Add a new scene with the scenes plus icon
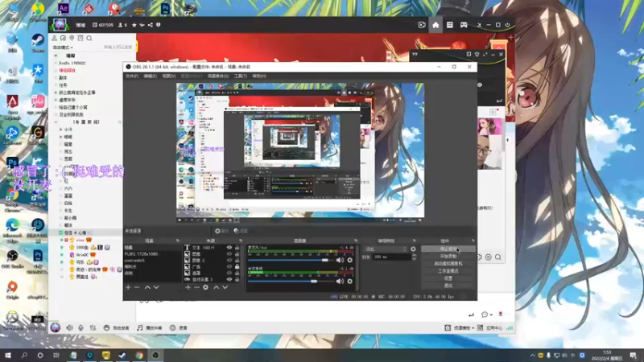644x362 pixels. [128, 287]
